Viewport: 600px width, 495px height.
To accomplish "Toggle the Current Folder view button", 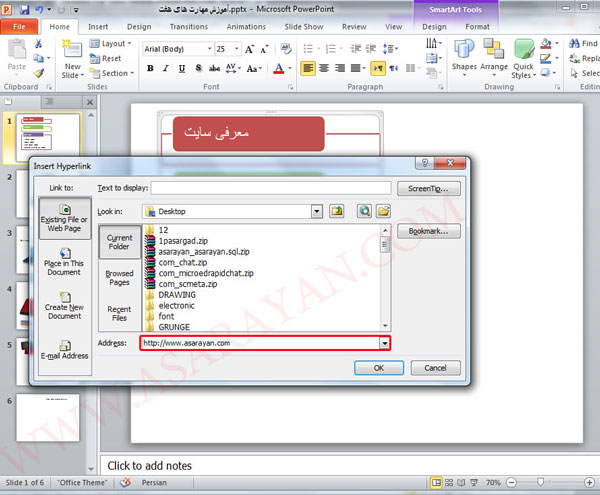I will (119, 243).
